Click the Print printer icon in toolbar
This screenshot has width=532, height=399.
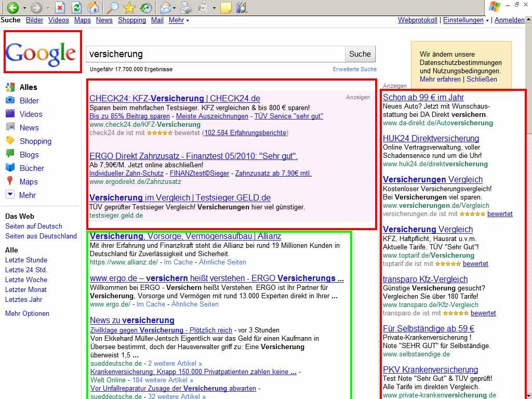click(x=185, y=7)
